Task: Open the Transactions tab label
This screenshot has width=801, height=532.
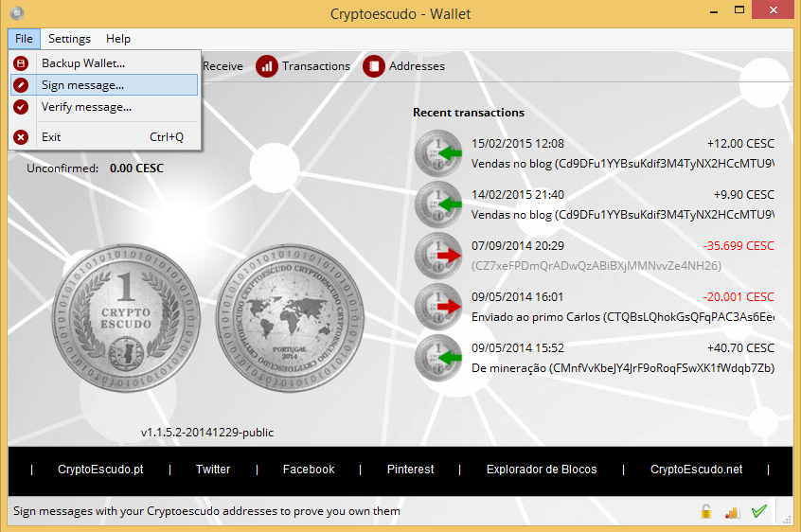Action: click(x=315, y=66)
